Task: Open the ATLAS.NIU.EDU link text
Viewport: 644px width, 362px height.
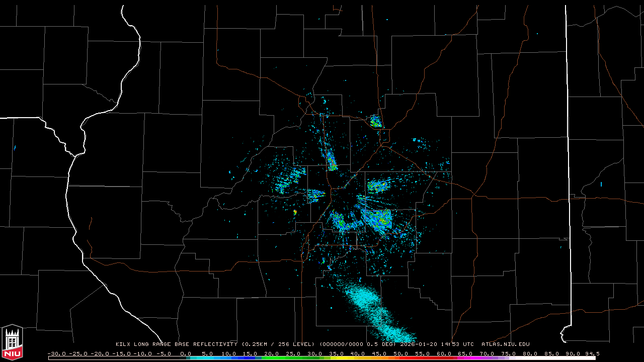Action: pyautogui.click(x=505, y=344)
